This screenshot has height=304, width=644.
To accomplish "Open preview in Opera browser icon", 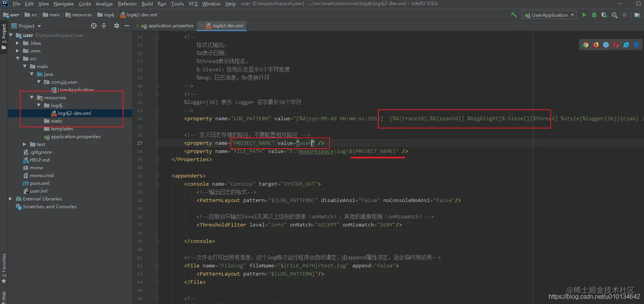I will point(616,45).
